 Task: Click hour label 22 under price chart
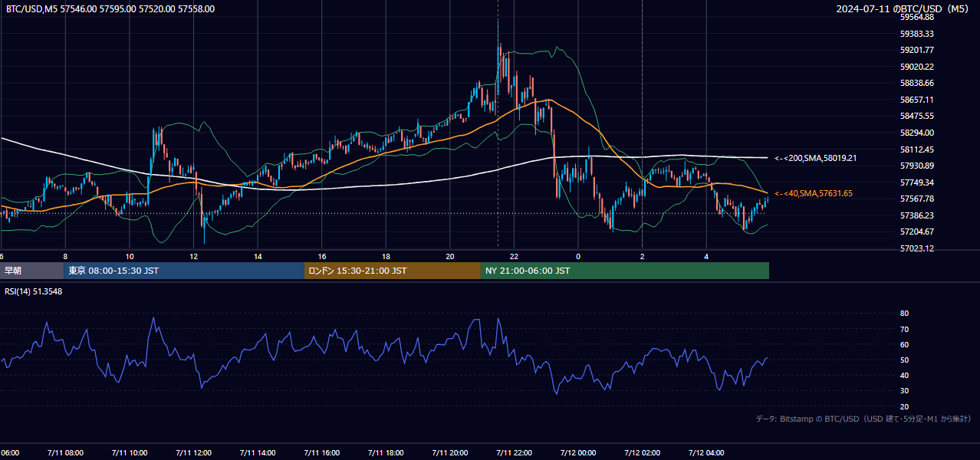pos(515,257)
